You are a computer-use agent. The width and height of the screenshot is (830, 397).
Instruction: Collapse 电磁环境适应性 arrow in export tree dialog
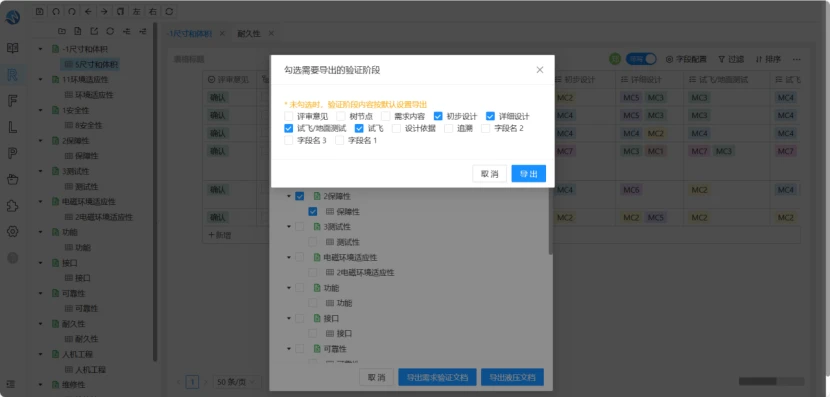pyautogui.click(x=289, y=257)
